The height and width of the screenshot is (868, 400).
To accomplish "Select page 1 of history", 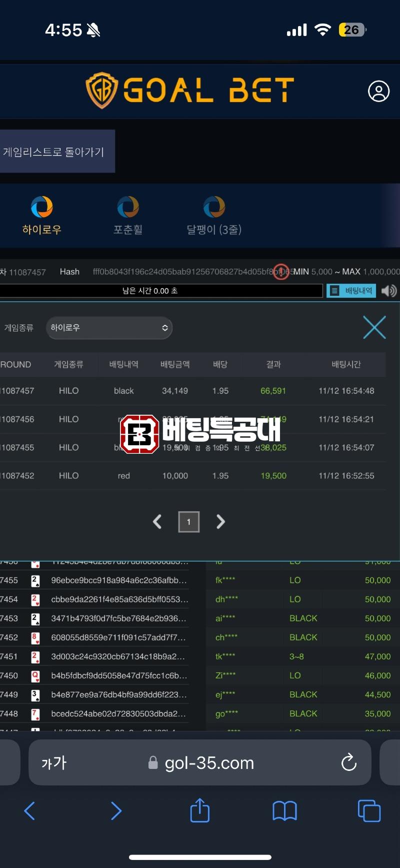I will pos(189,522).
